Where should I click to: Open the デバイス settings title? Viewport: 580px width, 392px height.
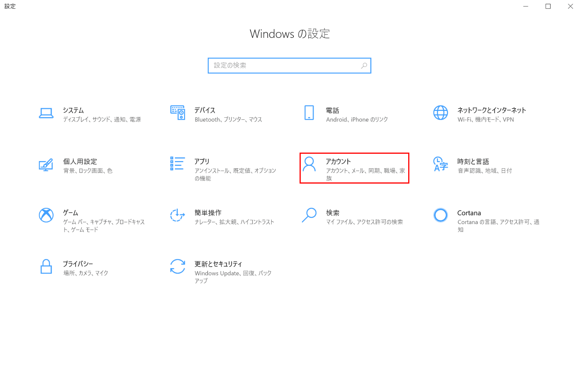[x=205, y=110]
